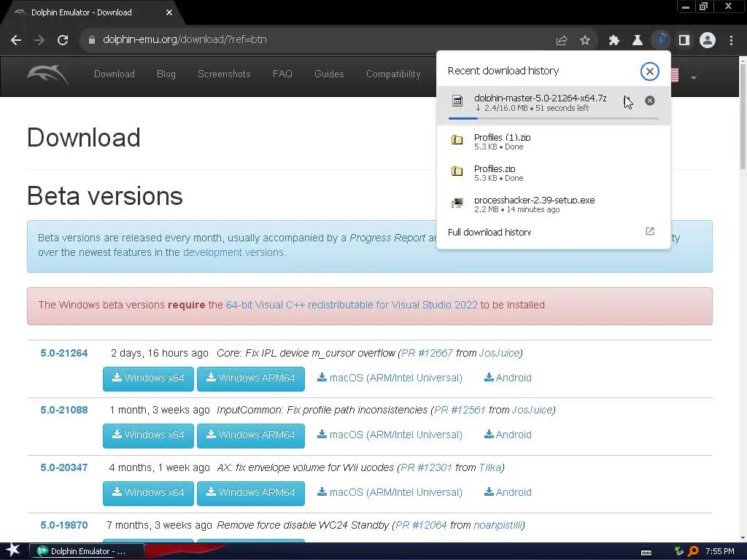Download Android build for 5.0-20347
747x560 pixels.
click(x=508, y=492)
